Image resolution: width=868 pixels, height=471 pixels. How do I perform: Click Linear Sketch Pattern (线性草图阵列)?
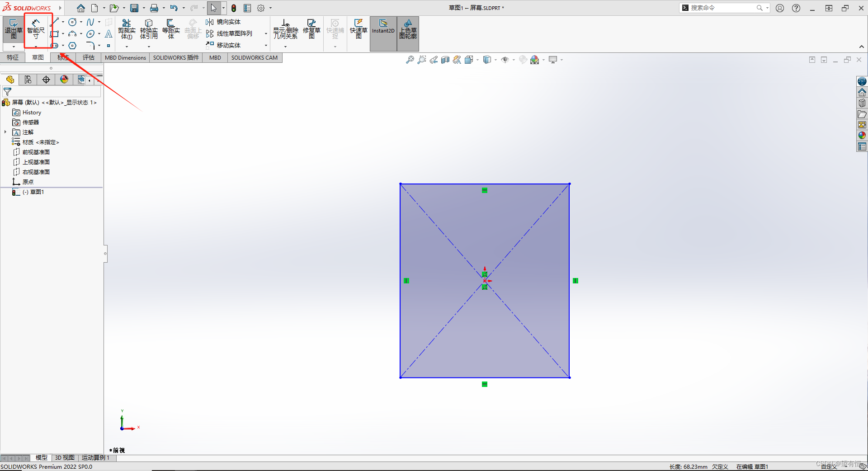point(229,33)
